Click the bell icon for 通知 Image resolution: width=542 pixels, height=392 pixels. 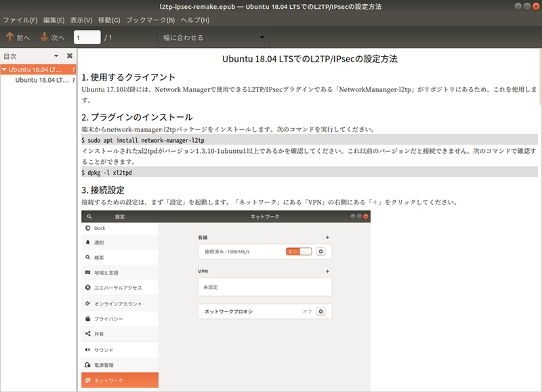[x=88, y=242]
